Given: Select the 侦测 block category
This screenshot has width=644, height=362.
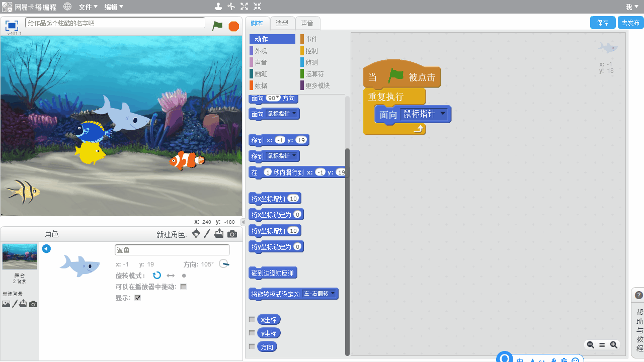Looking at the screenshot, I should (323, 62).
